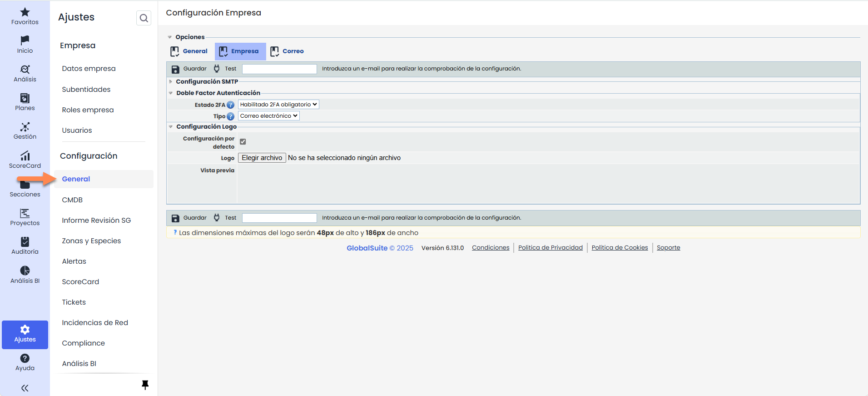Switch to the General options tab
Image resolution: width=868 pixels, height=396 pixels.
(189, 51)
